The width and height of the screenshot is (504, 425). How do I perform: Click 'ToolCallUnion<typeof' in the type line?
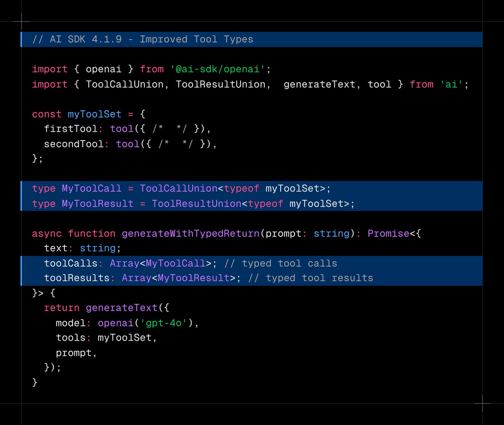(199, 189)
